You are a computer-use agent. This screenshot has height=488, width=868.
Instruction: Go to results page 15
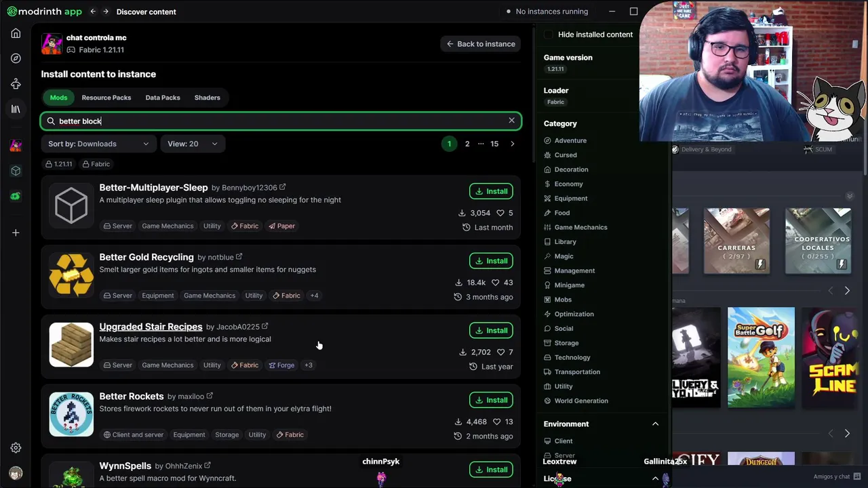click(494, 144)
